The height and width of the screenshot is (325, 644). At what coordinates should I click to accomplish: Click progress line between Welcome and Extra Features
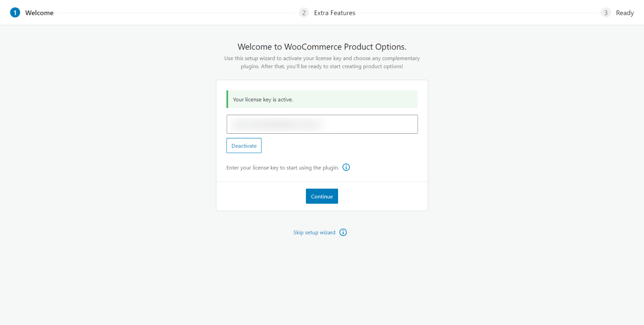(x=177, y=13)
